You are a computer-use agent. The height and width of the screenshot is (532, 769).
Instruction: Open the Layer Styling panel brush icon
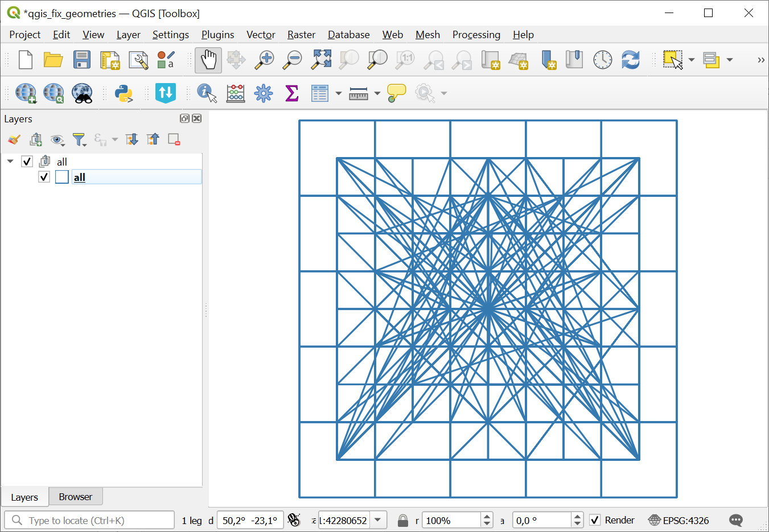(14, 139)
